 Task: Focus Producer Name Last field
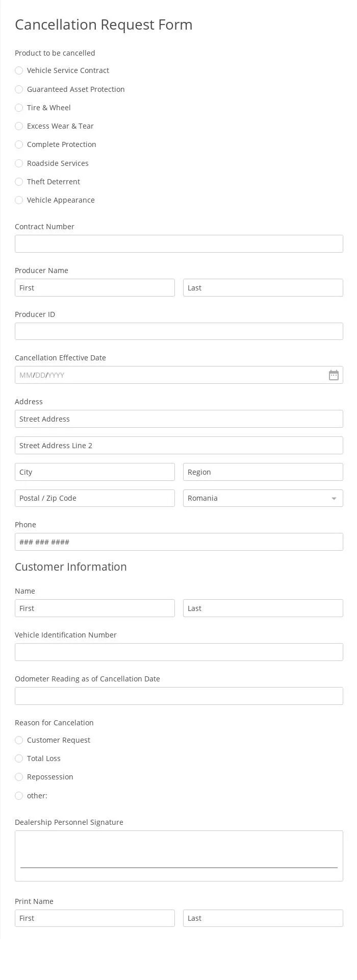point(263,288)
